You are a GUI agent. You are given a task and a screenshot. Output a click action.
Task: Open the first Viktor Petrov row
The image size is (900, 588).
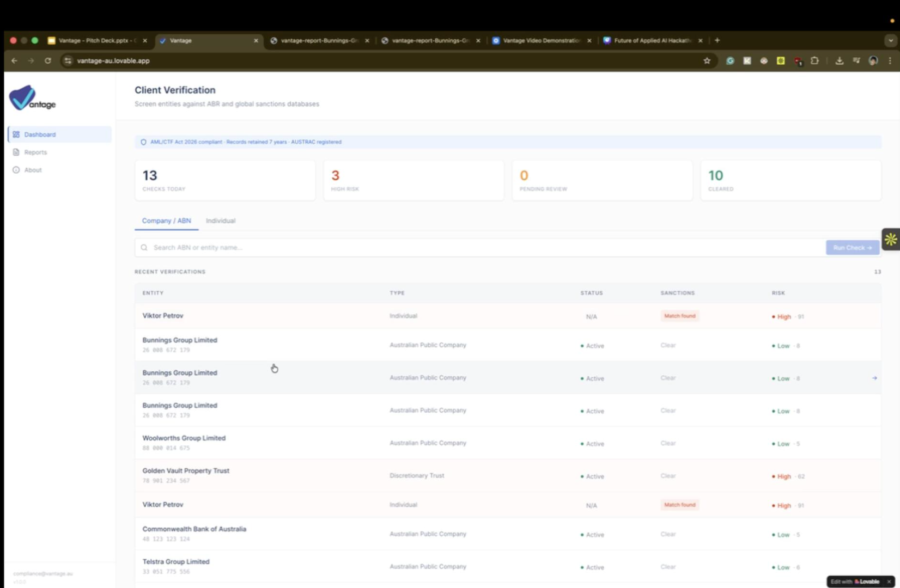tap(508, 316)
